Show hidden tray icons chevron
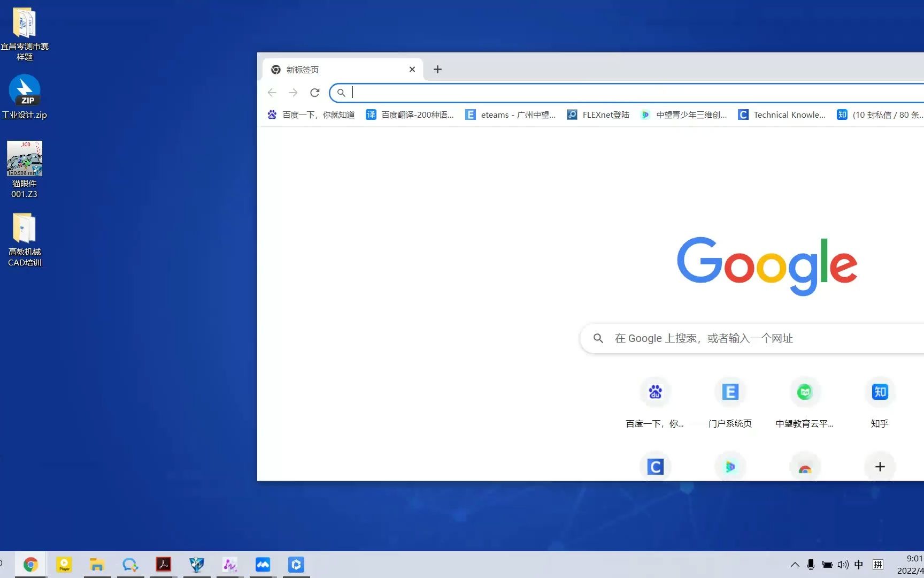 (x=795, y=565)
